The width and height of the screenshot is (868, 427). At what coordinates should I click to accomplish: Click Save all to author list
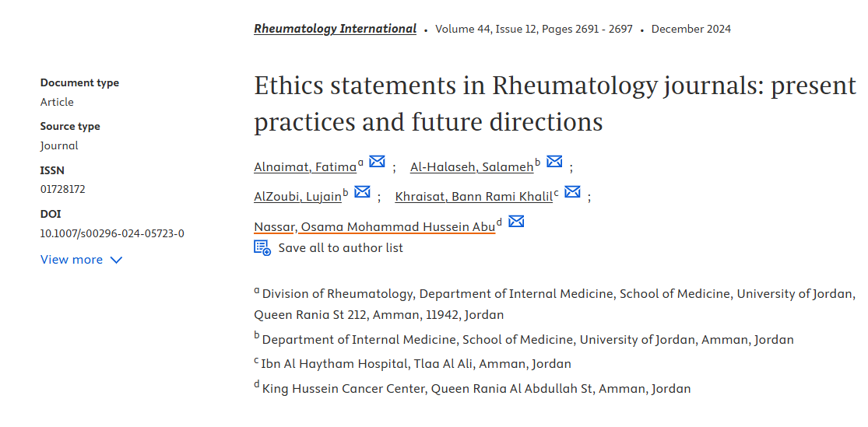tap(340, 248)
